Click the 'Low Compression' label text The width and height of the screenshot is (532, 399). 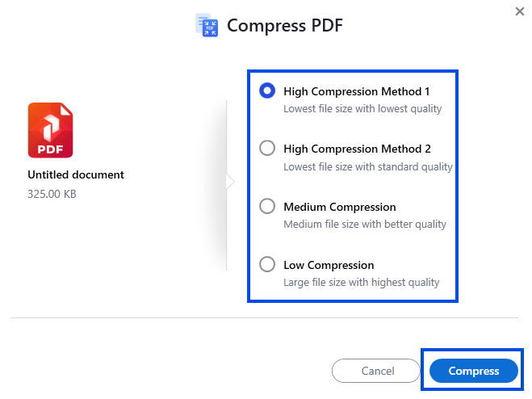329,265
